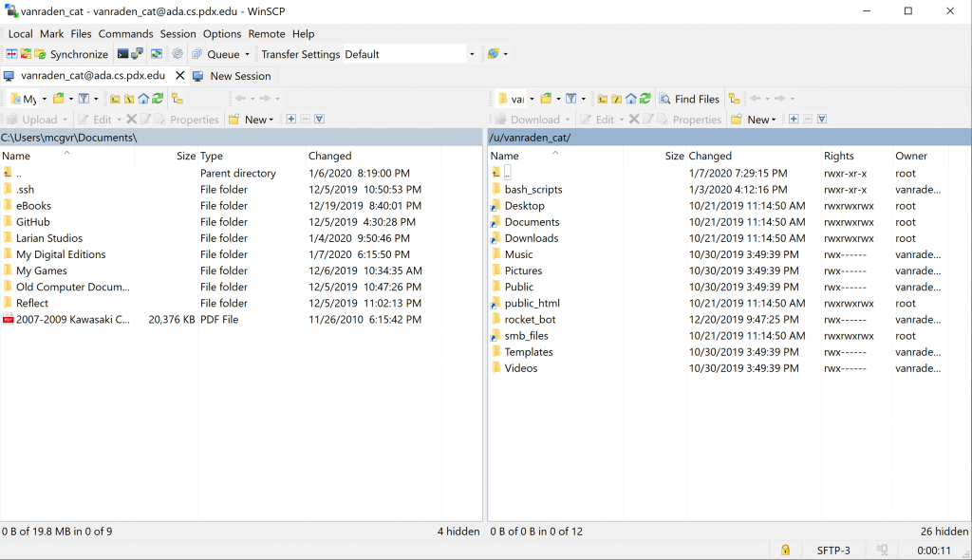Click local panel Select Files filter icon

tap(319, 119)
